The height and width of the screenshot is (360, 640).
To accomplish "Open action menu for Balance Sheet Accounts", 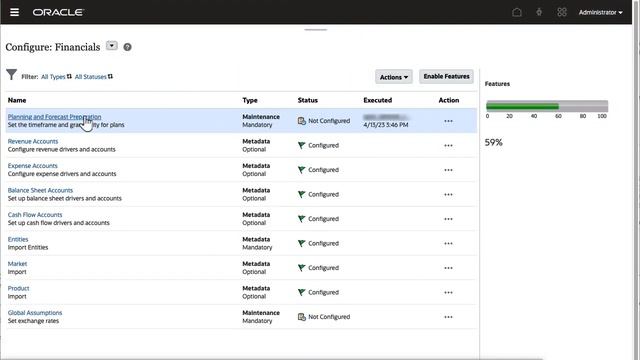I will coord(448,194).
